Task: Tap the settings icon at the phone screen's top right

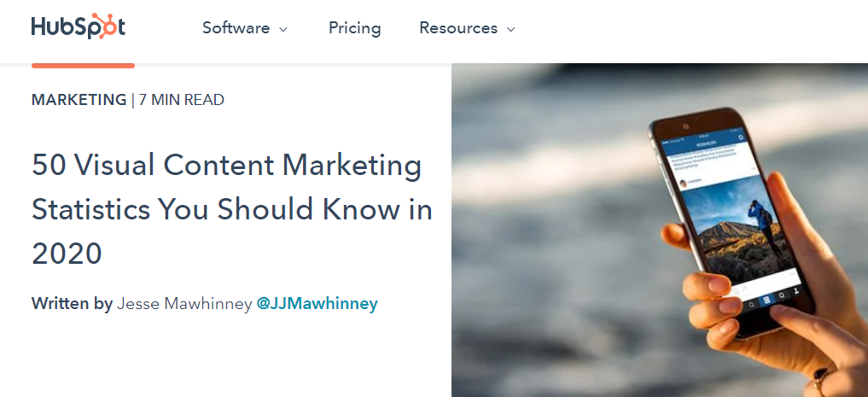Action: (x=741, y=137)
